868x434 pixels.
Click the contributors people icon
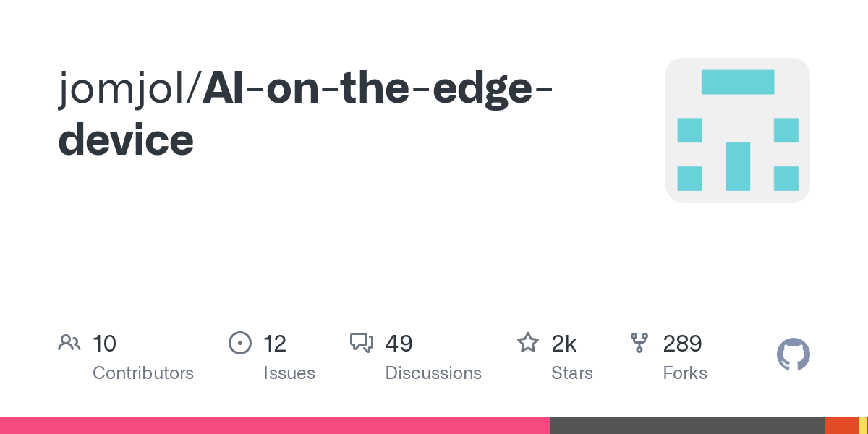(69, 343)
